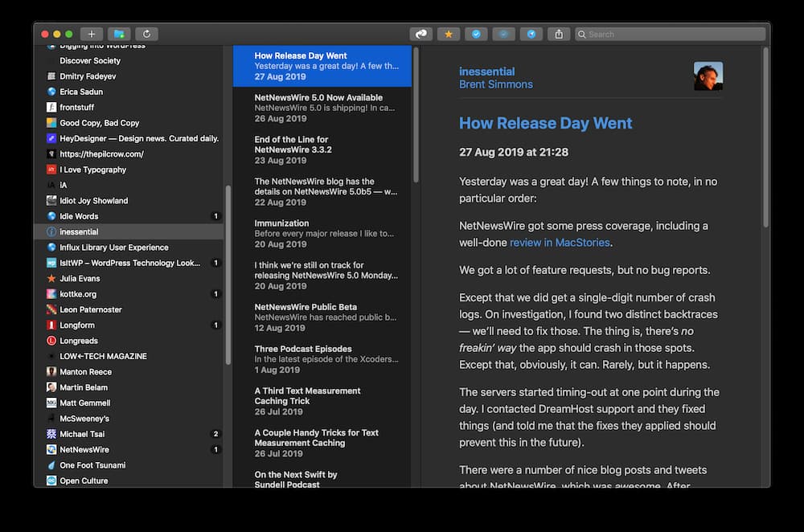Image resolution: width=804 pixels, height=532 pixels.
Task: Select LOW←TECH MAGAZINE feed
Action: (x=129, y=356)
